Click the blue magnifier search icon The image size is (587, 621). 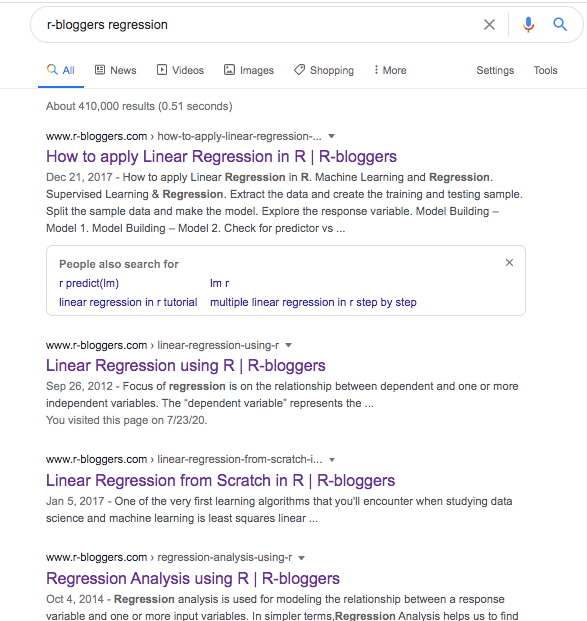pyautogui.click(x=560, y=25)
